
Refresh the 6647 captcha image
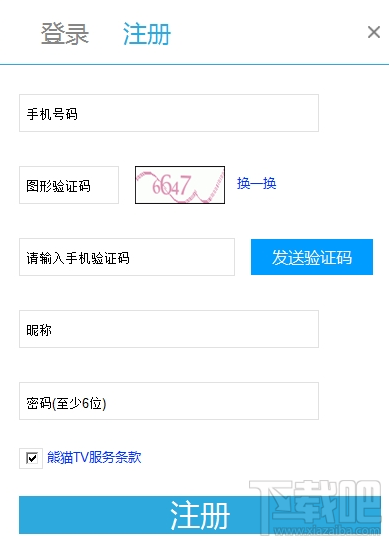pyautogui.click(x=180, y=185)
